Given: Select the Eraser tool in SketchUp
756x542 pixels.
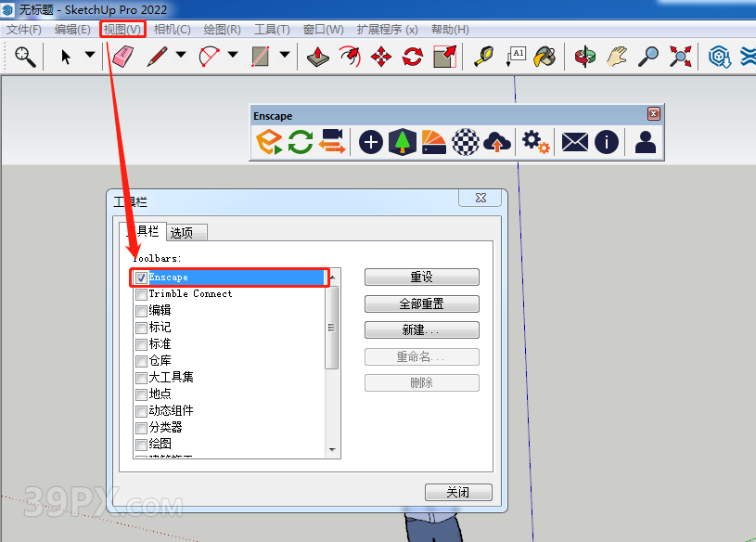Looking at the screenshot, I should (121, 56).
